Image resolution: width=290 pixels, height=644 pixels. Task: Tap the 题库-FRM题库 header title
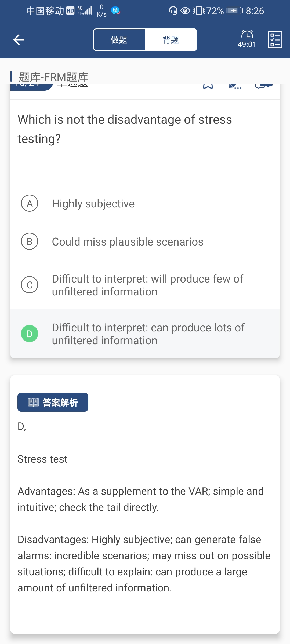coord(53,77)
